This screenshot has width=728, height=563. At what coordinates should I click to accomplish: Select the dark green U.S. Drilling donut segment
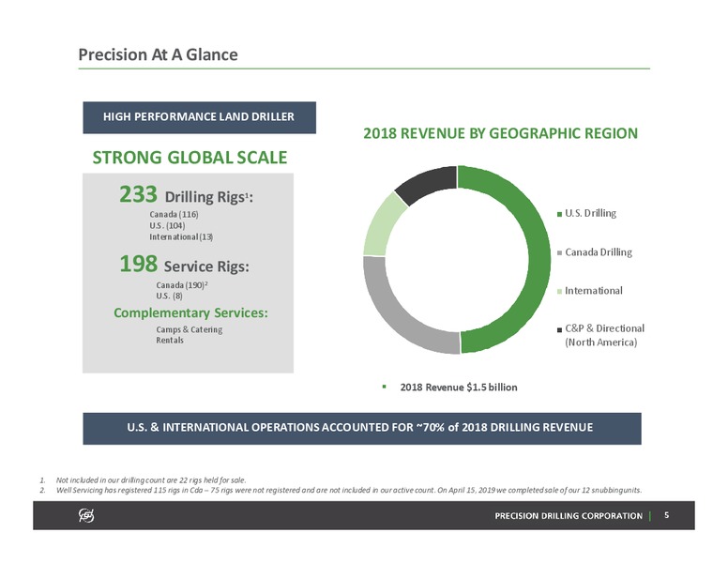tap(538, 260)
